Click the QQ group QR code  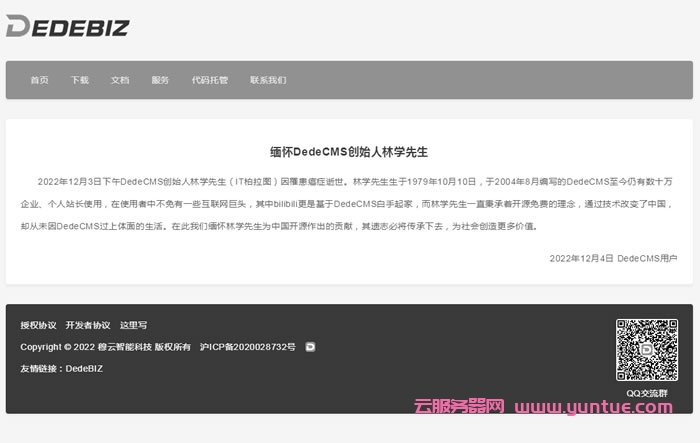[646, 351]
